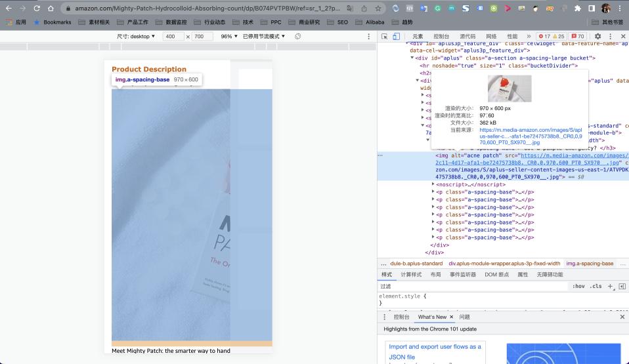629x364 pixels.
Task: Open the Google Translate extension icon
Action: [x=423, y=8]
